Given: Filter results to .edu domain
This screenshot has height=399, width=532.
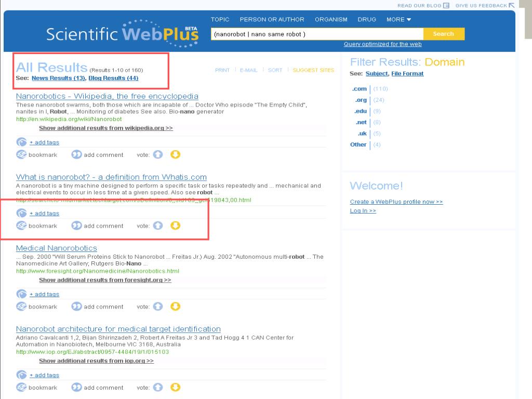Looking at the screenshot, I should (361, 111).
